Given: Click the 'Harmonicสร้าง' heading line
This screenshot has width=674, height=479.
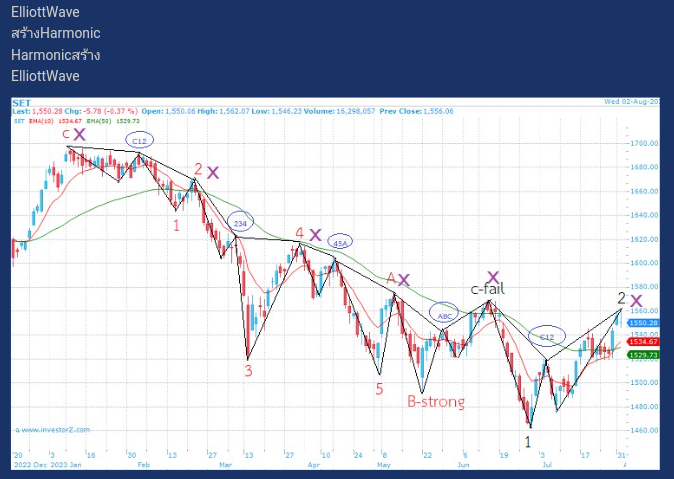Looking at the screenshot, I should (56, 55).
